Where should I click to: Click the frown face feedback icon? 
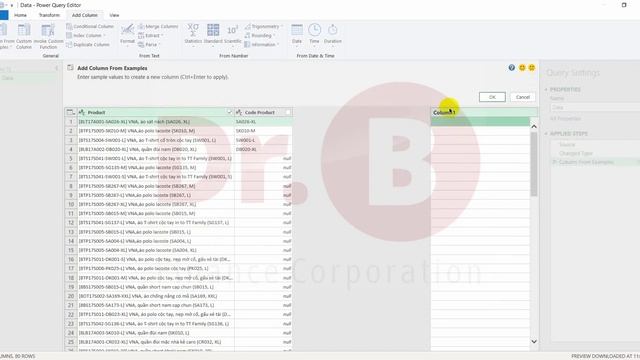click(x=531, y=68)
